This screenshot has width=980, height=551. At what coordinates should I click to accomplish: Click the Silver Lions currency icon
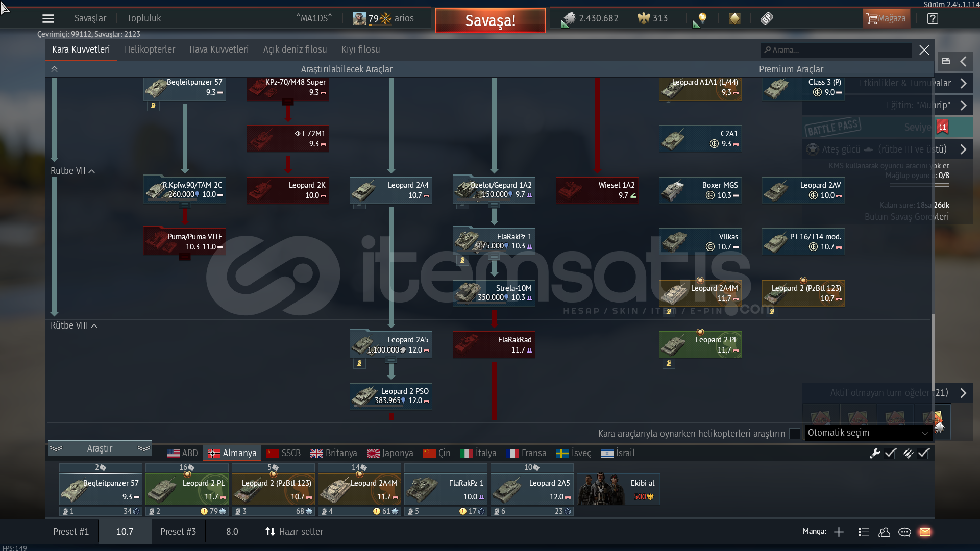tap(569, 19)
